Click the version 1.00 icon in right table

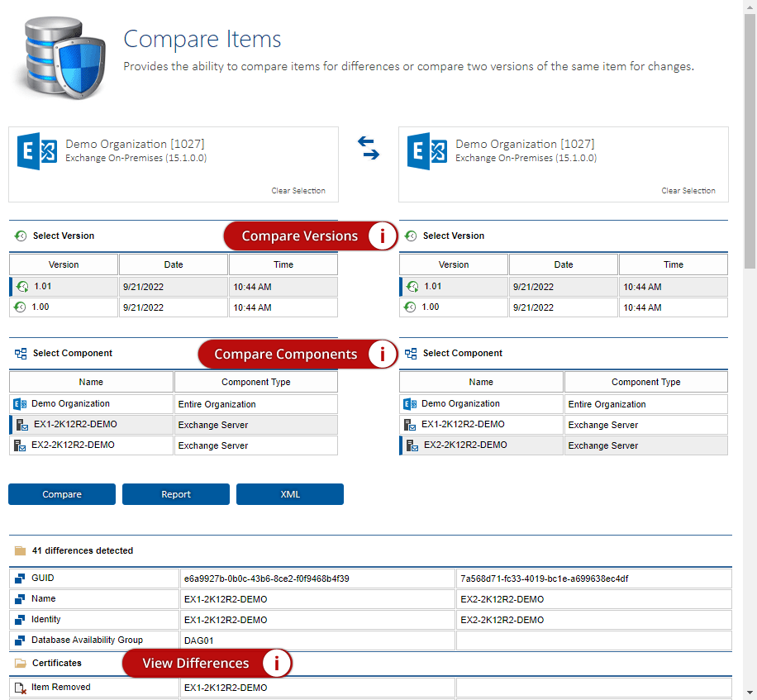410,307
